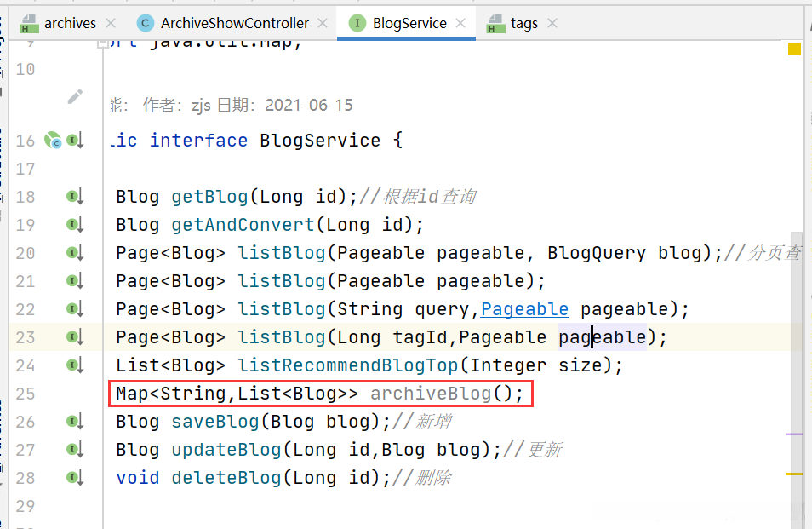Go to implementation gutter icon on line 21
Viewport: 812px width, 529px height.
click(75, 281)
